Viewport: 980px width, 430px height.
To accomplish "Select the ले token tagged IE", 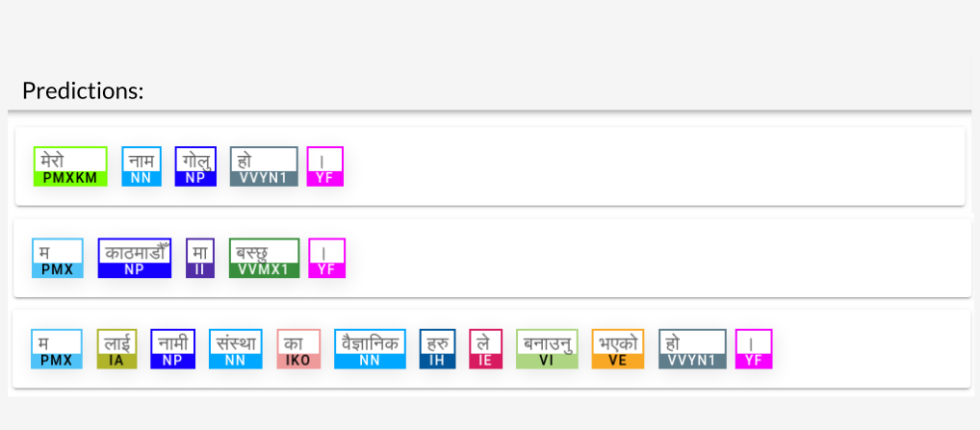I will [x=486, y=349].
